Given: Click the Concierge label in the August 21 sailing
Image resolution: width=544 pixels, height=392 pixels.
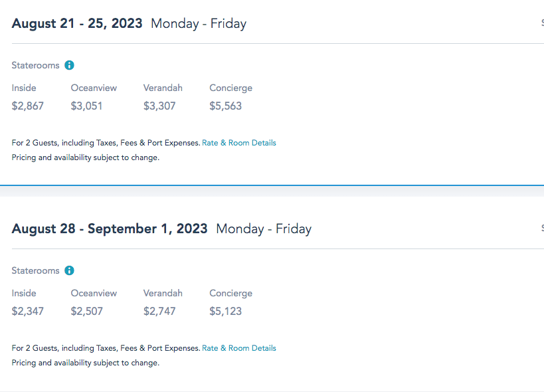Looking at the screenshot, I should click(x=230, y=88).
